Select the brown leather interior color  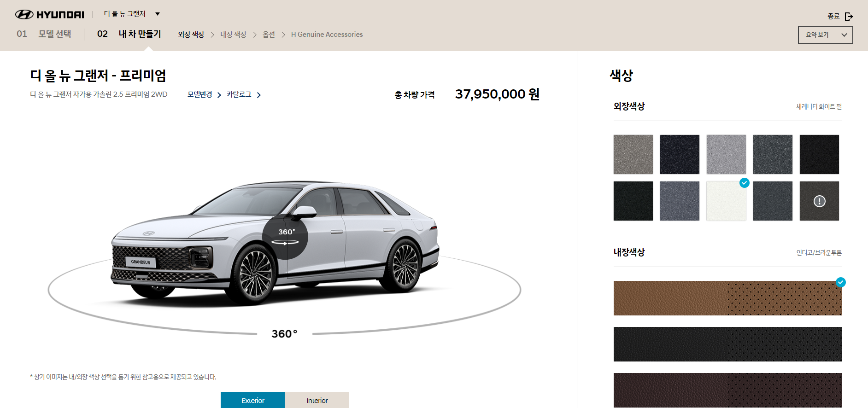click(727, 298)
